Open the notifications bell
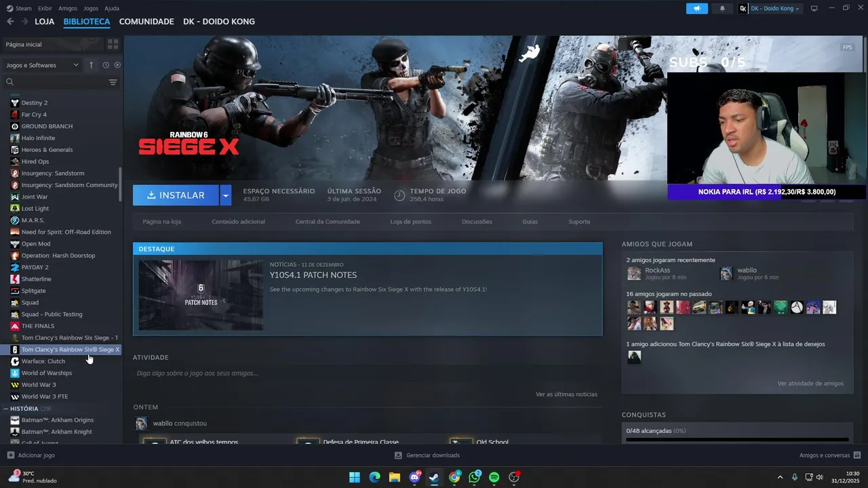The width and height of the screenshot is (868, 488). coord(722,8)
